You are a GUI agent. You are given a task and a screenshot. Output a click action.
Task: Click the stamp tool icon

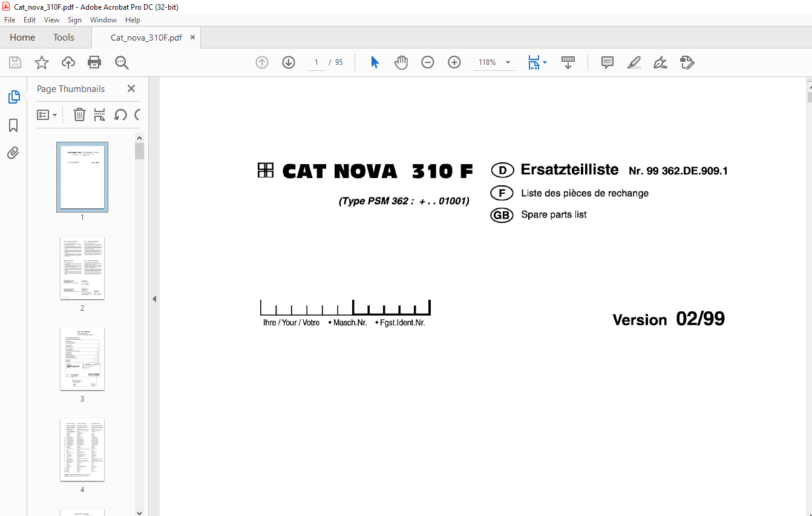coord(687,62)
